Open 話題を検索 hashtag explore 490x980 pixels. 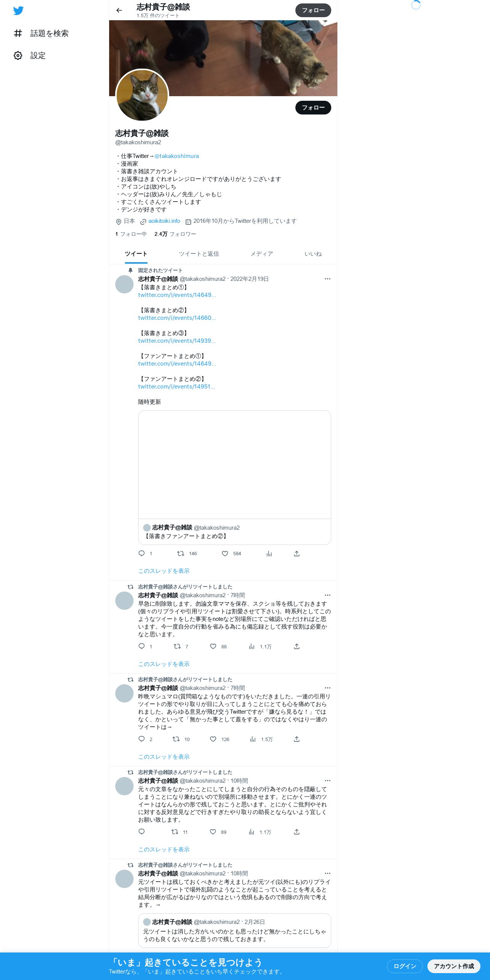[x=41, y=34]
